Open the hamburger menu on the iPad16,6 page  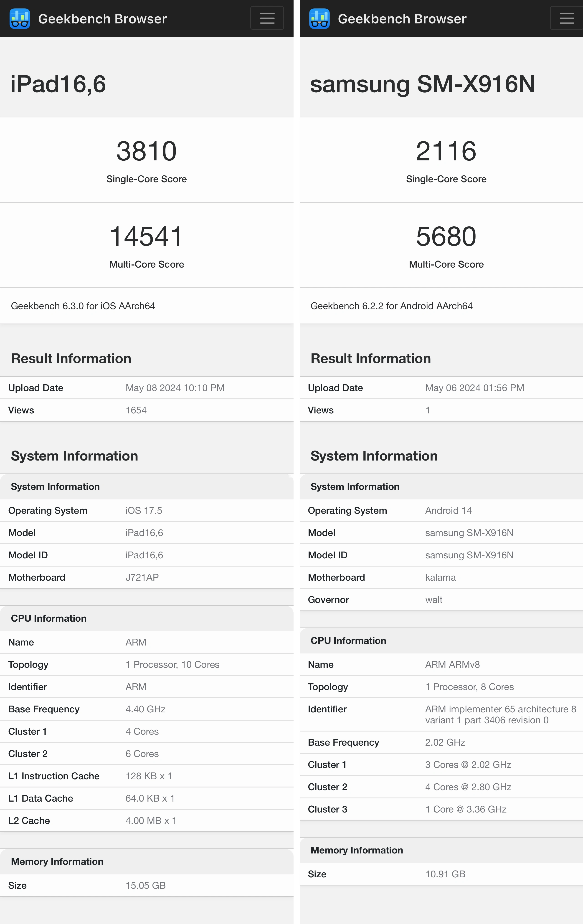pyautogui.click(x=267, y=18)
